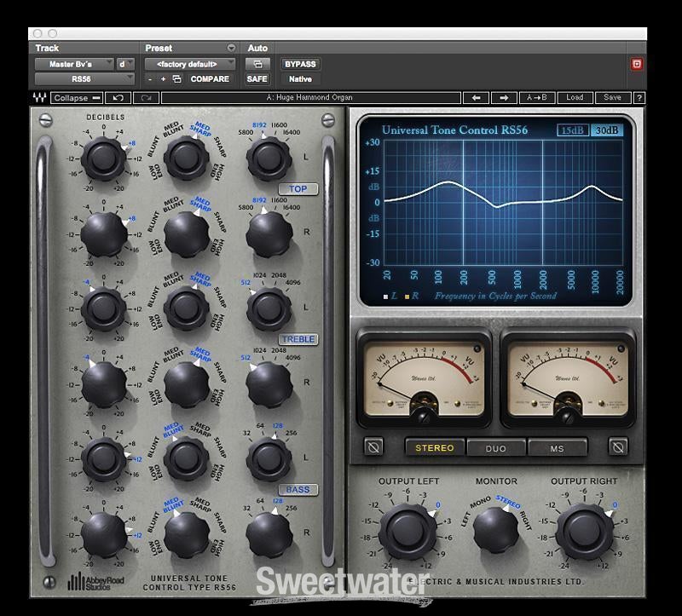
Task: Click the right VU meter
Action: [x=568, y=378]
